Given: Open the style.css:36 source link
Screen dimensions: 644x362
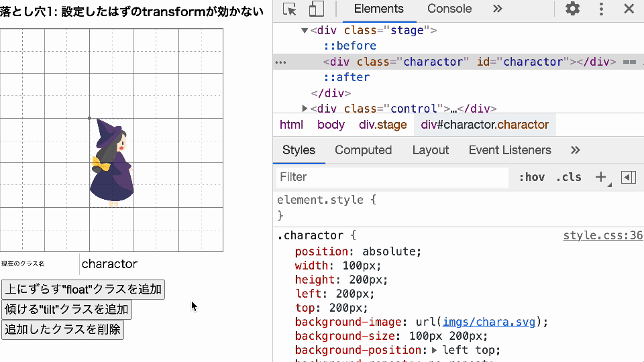Looking at the screenshot, I should (602, 235).
